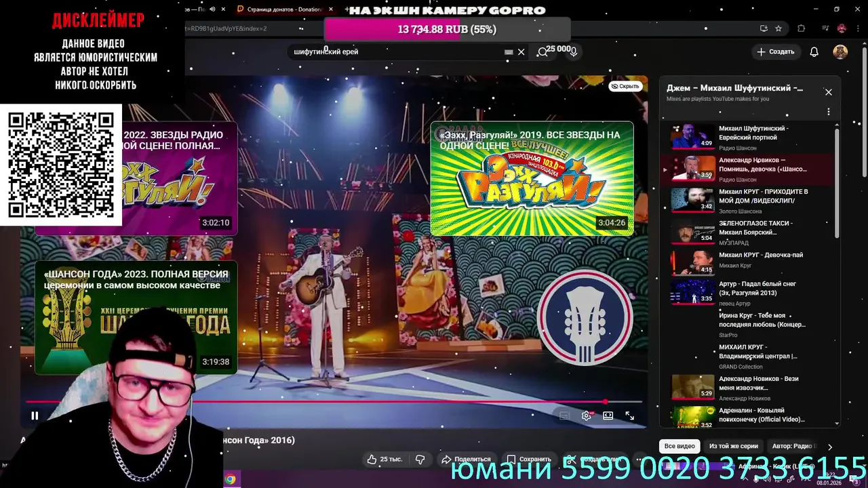868x488 pixels.
Task: Like the video (25 тыс.)
Action: pyautogui.click(x=384, y=460)
